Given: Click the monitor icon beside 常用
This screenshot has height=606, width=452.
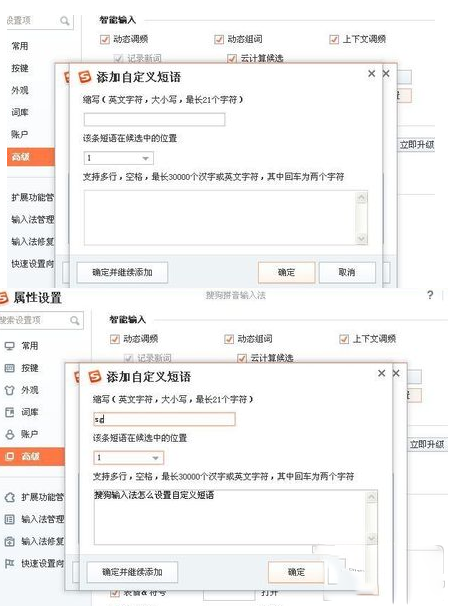Looking at the screenshot, I should pos(10,346).
